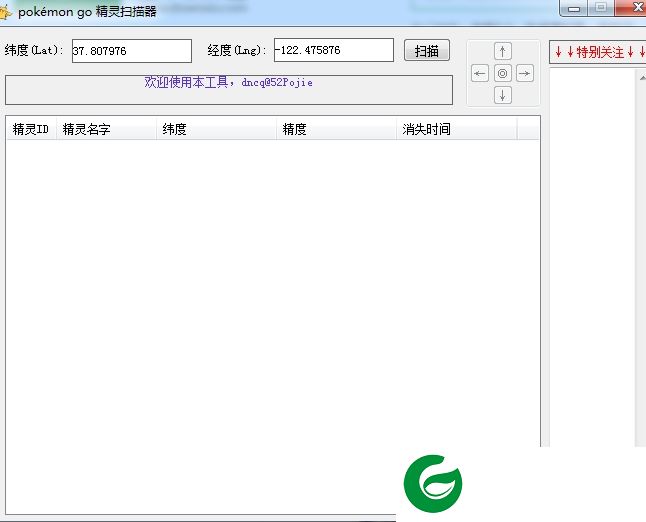This screenshot has width=646, height=522.
Task: Close the 精灵扫描器 window
Action: (631, 8)
